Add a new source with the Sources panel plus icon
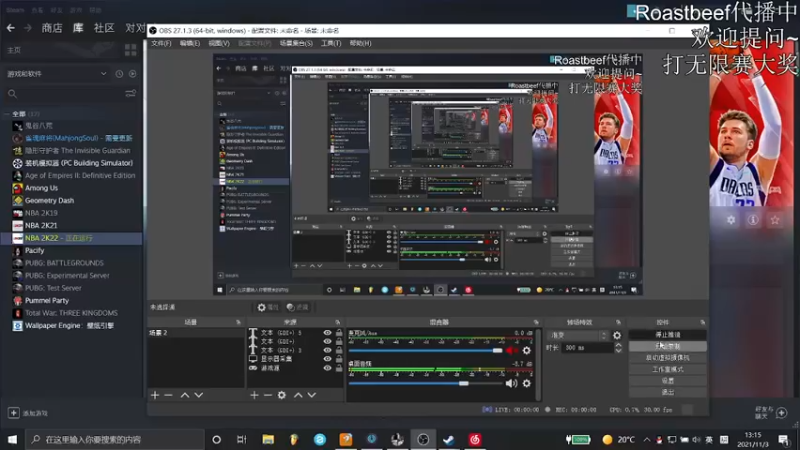Image resolution: width=800 pixels, height=450 pixels. click(254, 395)
